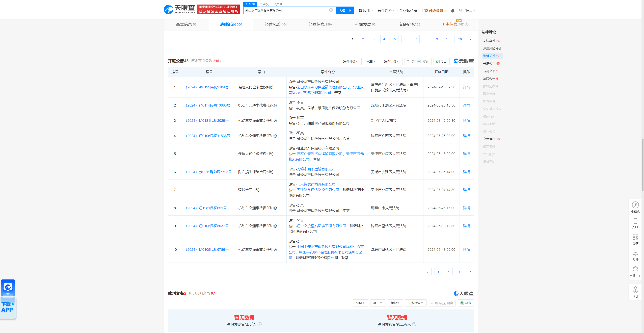Viewport: 644px width, 333px height.
Task: Open company link 无锡市昶华运输有限公司
Action: pos(316,169)
